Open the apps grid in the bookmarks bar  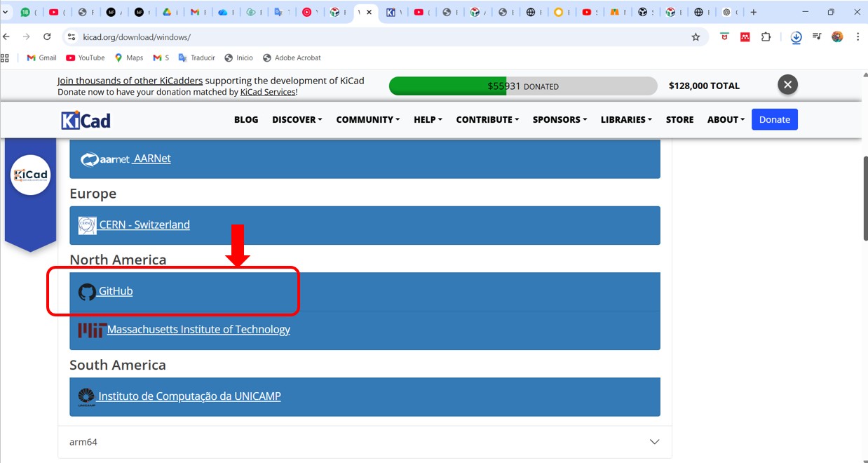[5, 58]
